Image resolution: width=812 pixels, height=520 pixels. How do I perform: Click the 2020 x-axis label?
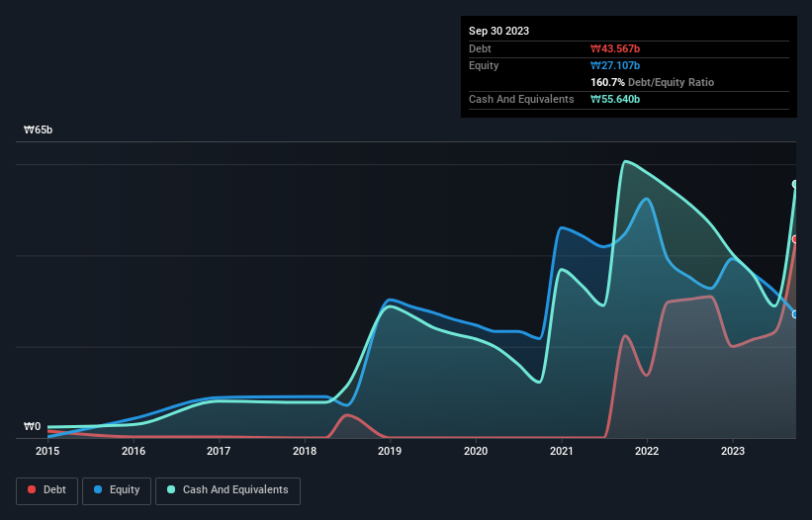[x=476, y=451]
